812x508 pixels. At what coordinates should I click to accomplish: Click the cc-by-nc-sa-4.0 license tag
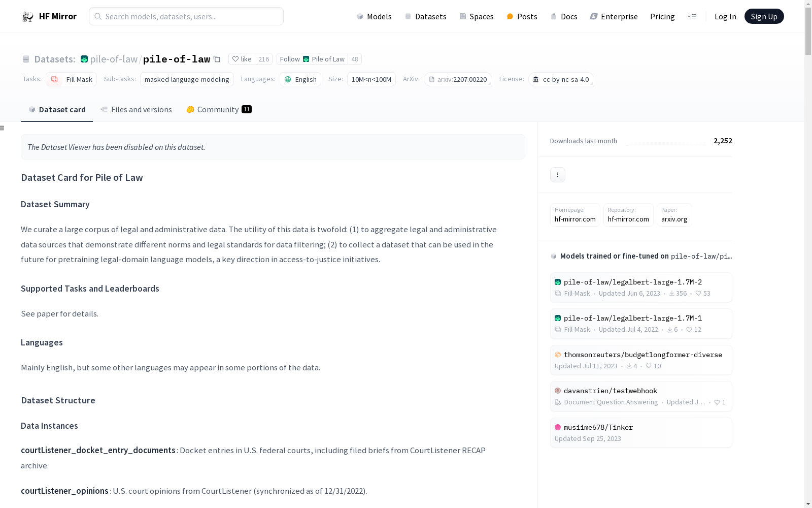click(561, 79)
